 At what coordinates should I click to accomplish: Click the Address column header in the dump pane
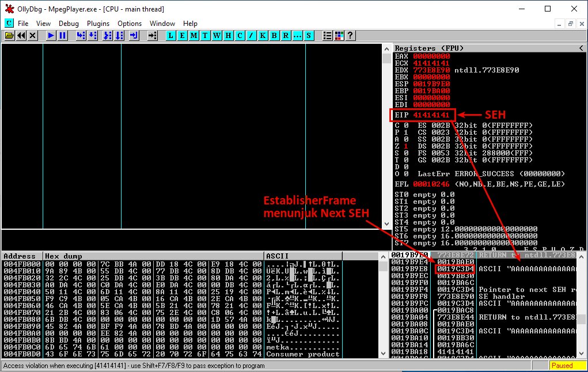[x=22, y=256]
